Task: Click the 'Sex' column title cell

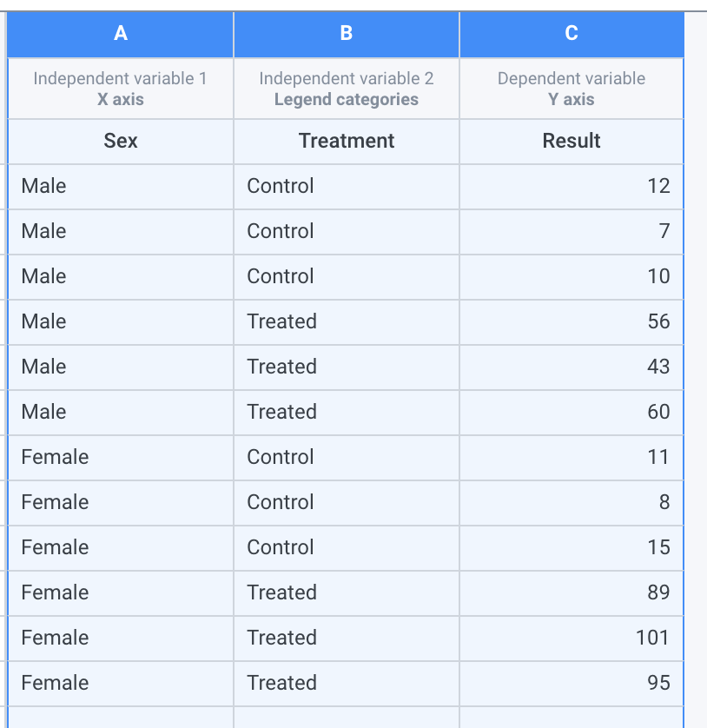Action: (x=119, y=141)
